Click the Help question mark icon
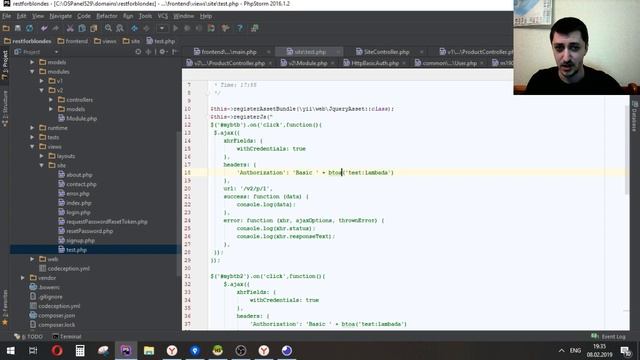Viewport: 640px width, 360px height. (x=240, y=28)
